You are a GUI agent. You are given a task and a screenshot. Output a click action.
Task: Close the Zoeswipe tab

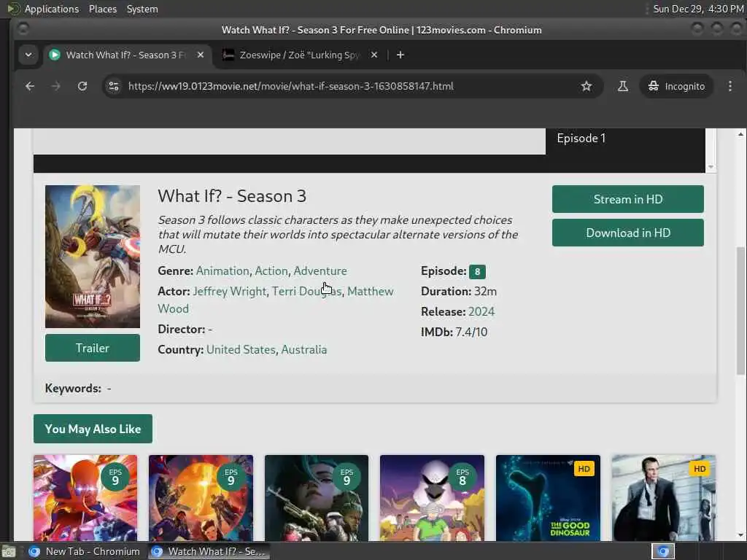pos(374,55)
